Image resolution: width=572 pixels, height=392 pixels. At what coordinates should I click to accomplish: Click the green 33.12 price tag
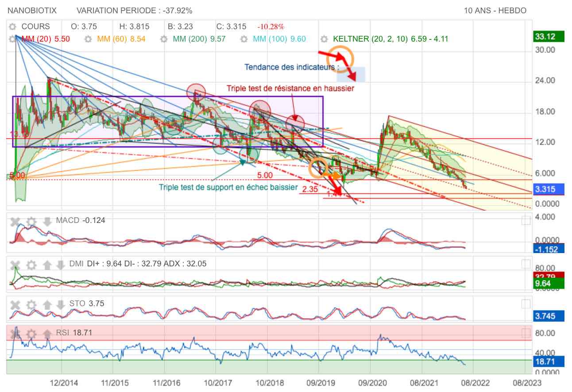click(x=549, y=37)
